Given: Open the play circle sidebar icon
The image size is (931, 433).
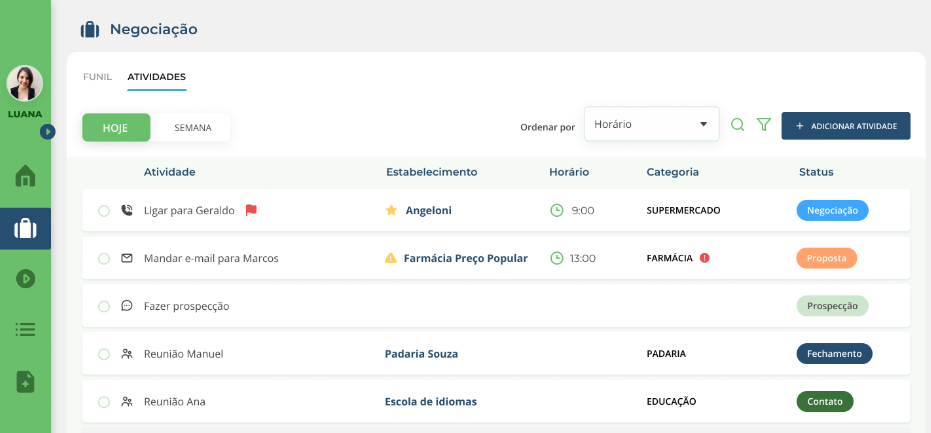Looking at the screenshot, I should (x=25, y=279).
